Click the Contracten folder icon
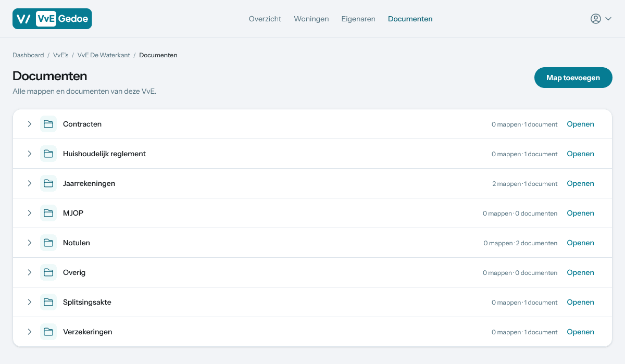This screenshot has height=364, width=625. pos(48,124)
